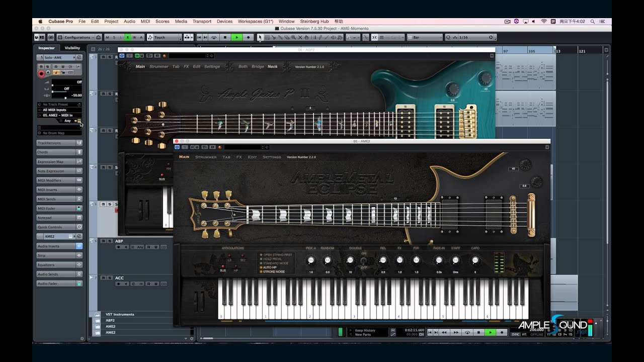Screen dimensions: 644x362
Task: Open the Configurations dropdown
Action: point(77,37)
